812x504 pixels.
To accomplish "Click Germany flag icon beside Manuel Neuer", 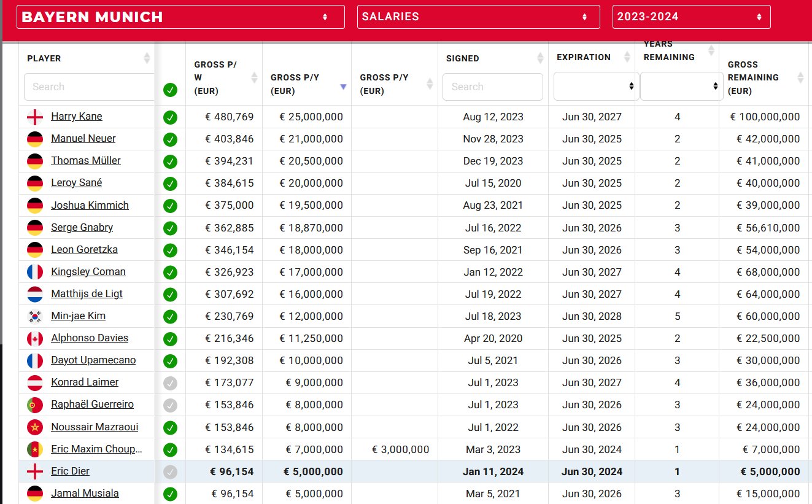I will (x=34, y=139).
